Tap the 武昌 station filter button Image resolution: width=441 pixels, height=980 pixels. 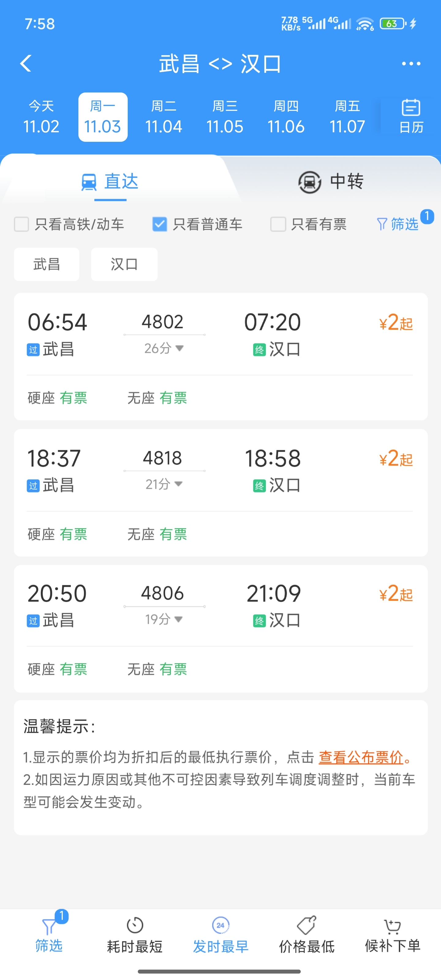pos(47,264)
